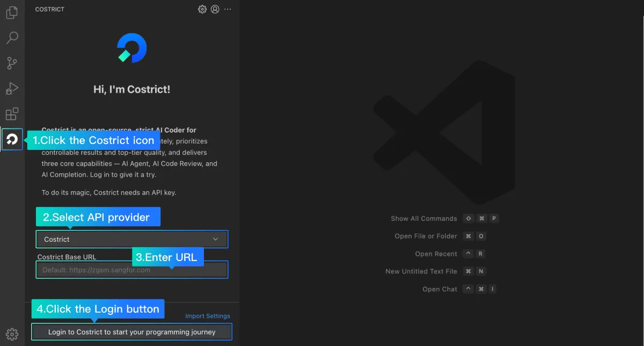This screenshot has width=644, height=346.
Task: Click the 'Costrict Base URL' label
Action: click(x=67, y=257)
